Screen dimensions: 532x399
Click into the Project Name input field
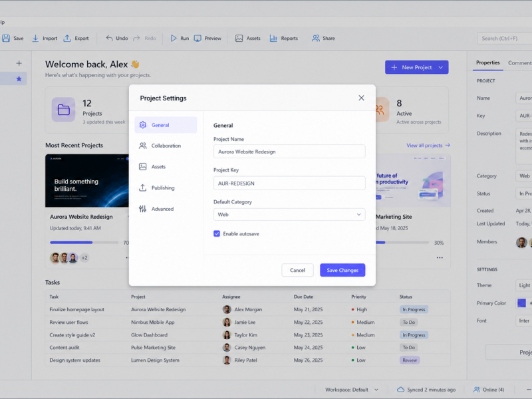coord(289,152)
